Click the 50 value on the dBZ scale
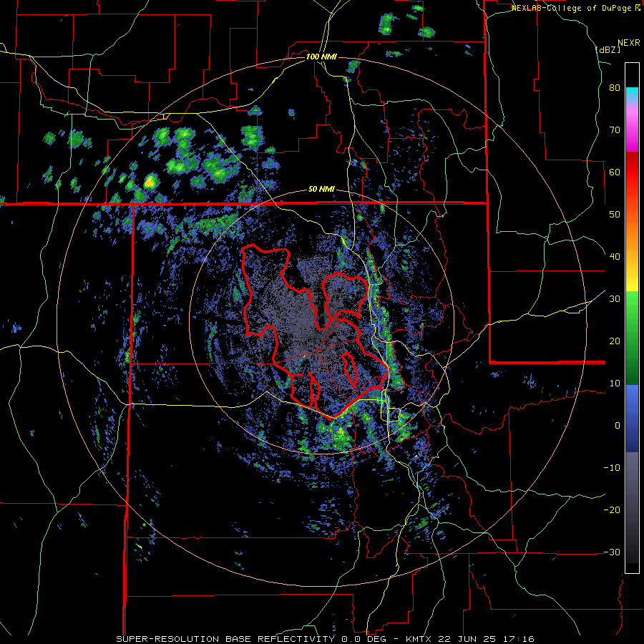 615,215
